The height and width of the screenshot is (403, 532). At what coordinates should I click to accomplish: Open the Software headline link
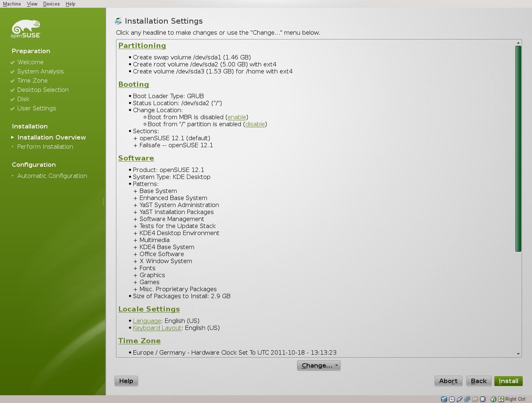(x=136, y=158)
